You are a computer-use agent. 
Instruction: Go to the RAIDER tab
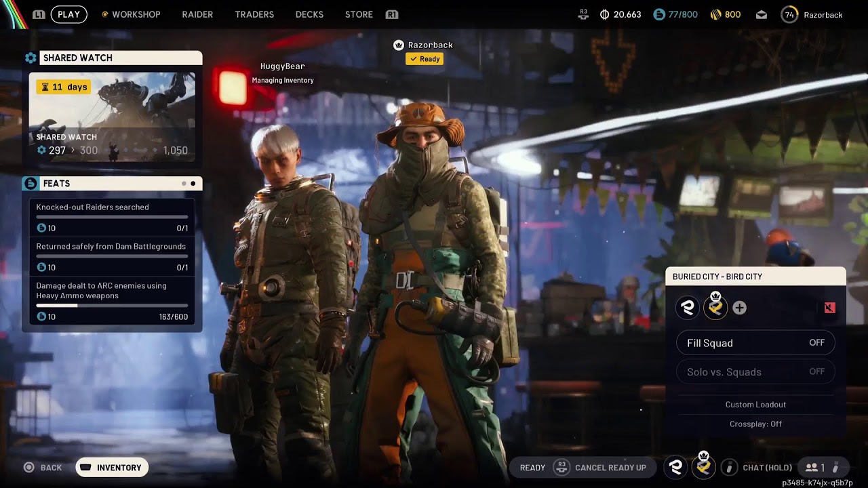[197, 14]
